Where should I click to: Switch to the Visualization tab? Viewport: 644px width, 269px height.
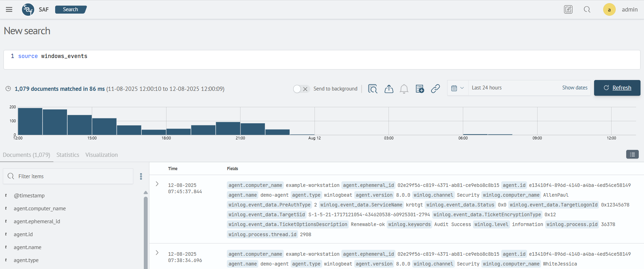point(102,155)
